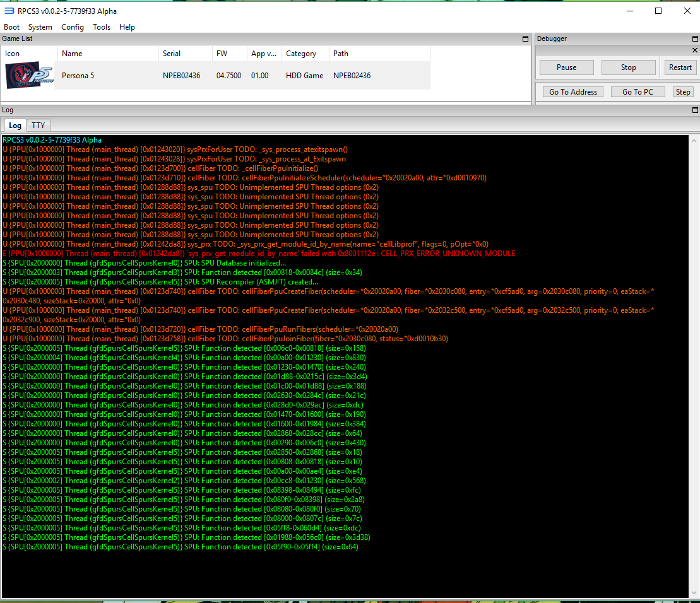Open the Config menu
The image size is (700, 603).
coord(73,27)
